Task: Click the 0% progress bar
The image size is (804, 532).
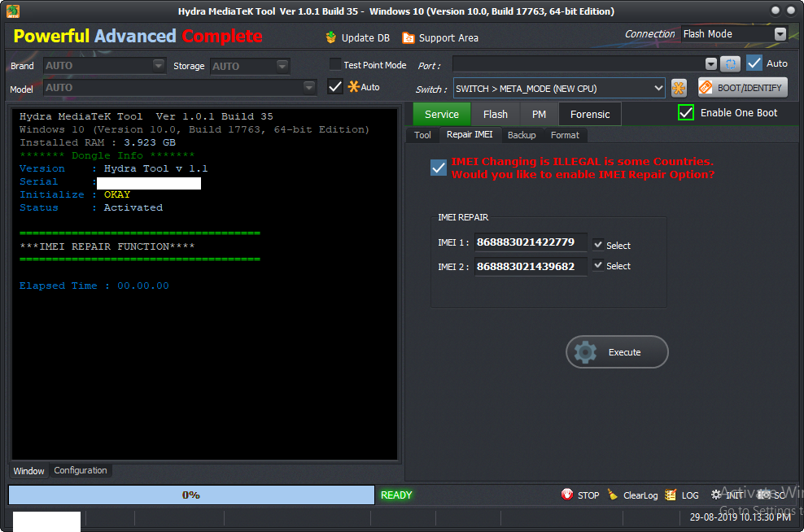Action: 191,495
